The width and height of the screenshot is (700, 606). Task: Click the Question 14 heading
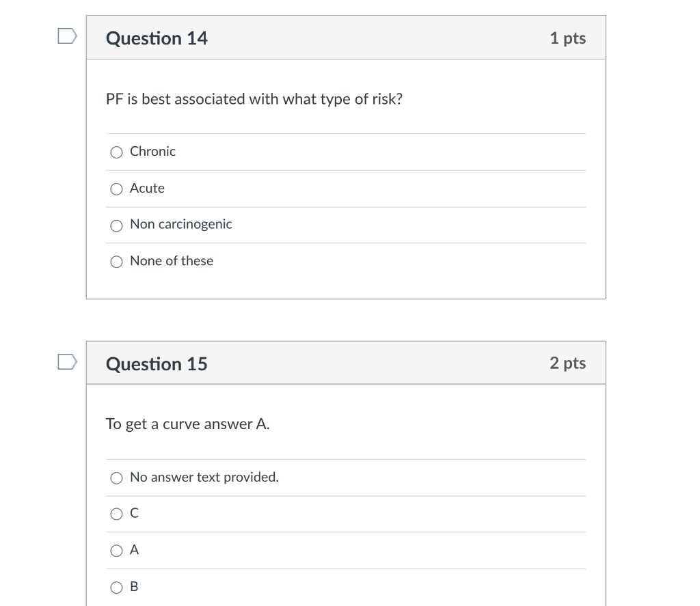coord(157,38)
